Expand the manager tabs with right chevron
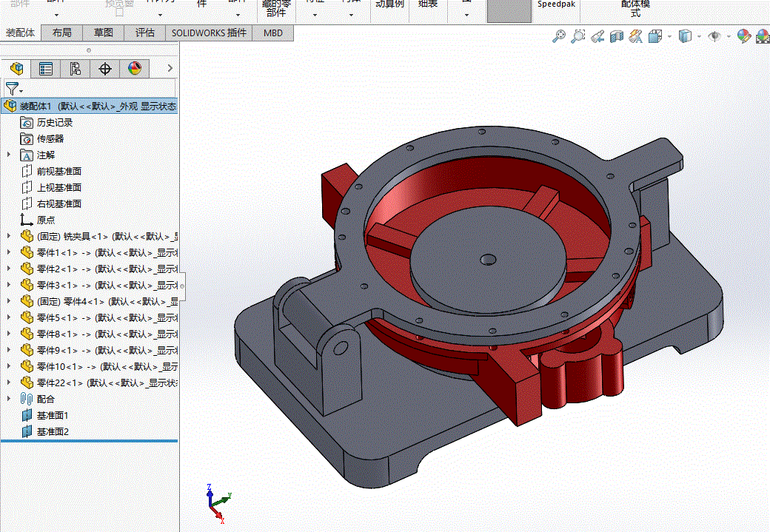The height and width of the screenshot is (532, 770). click(170, 69)
